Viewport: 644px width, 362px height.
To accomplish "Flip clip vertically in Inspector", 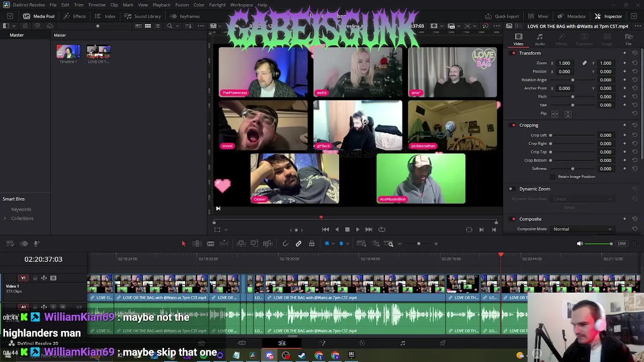I will click(x=568, y=114).
